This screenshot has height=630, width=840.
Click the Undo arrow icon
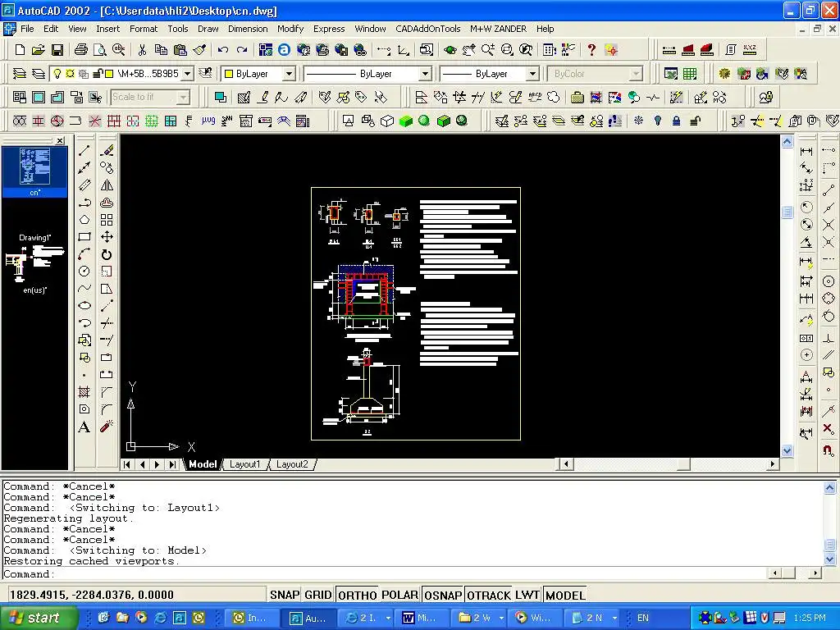point(223,50)
